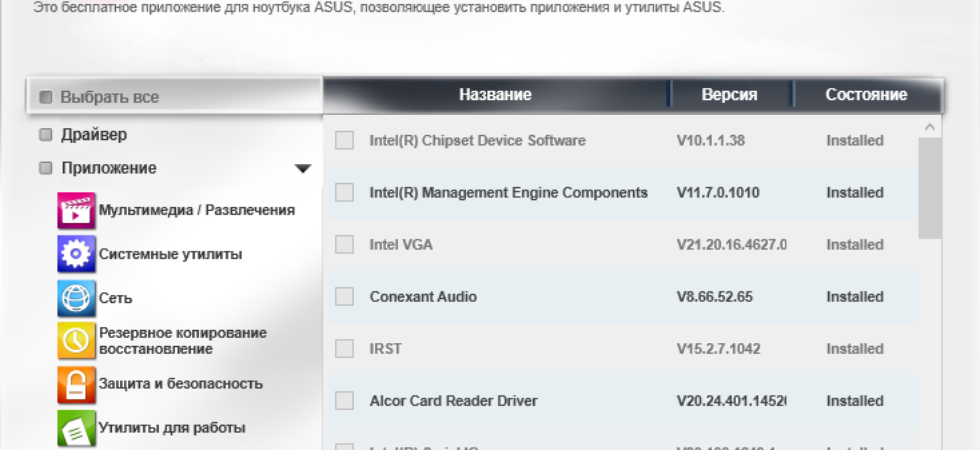
Task: Select the Защита и безопасность label
Action: coord(181,384)
